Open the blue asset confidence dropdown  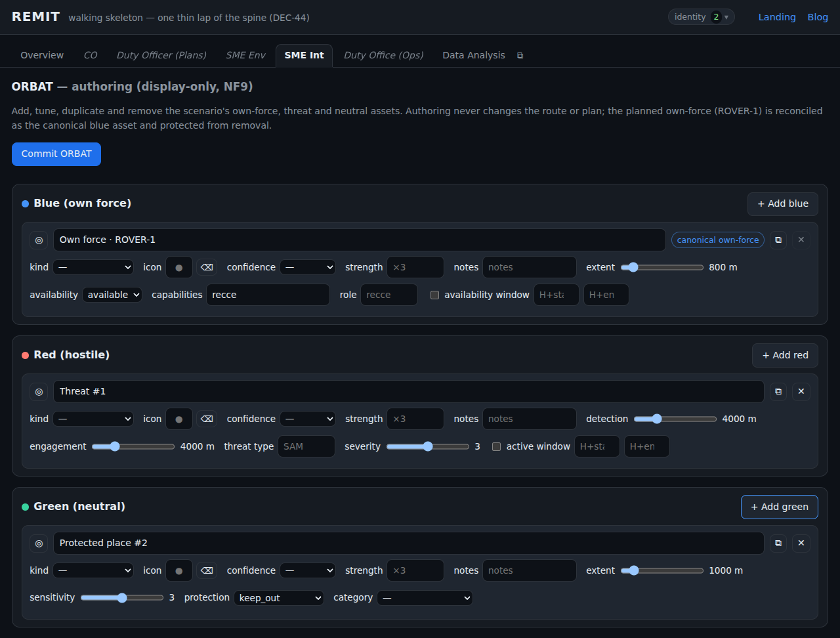pyautogui.click(x=308, y=268)
